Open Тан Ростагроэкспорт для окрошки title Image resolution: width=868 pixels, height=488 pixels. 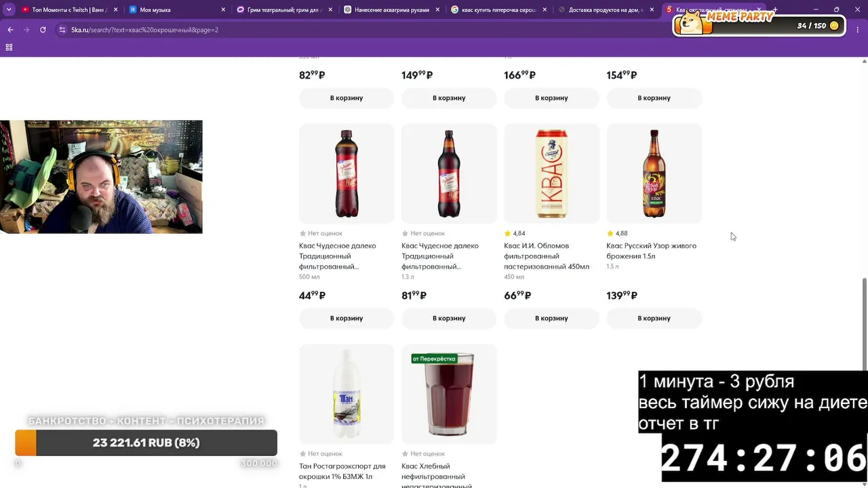342,471
